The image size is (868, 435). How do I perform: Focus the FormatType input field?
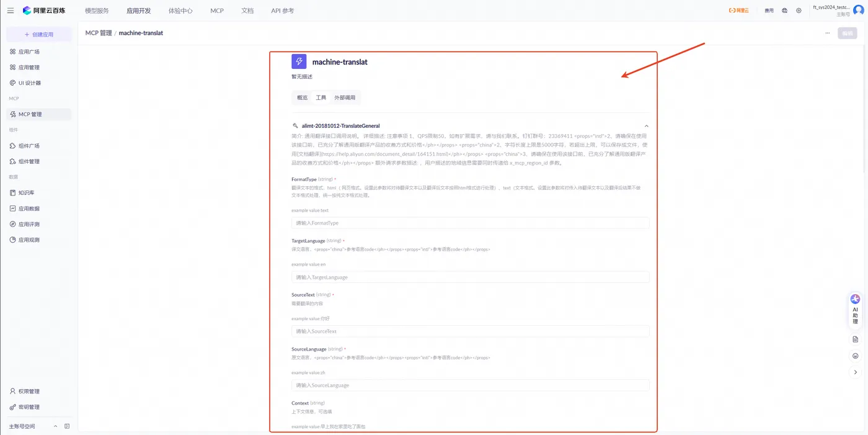click(x=470, y=223)
